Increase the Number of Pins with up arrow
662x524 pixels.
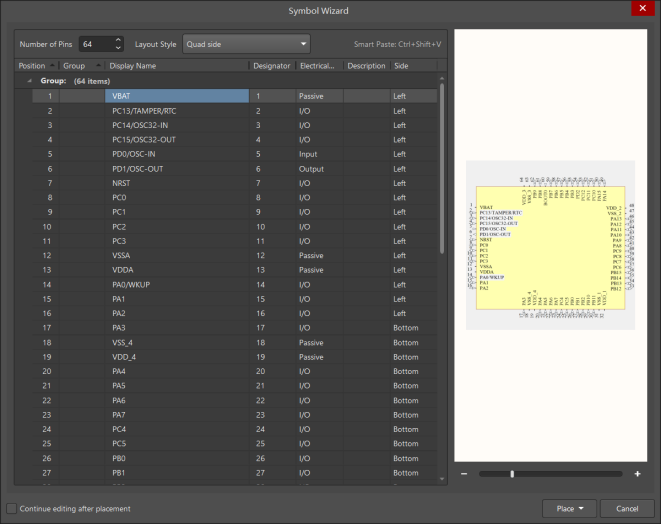[118, 40]
